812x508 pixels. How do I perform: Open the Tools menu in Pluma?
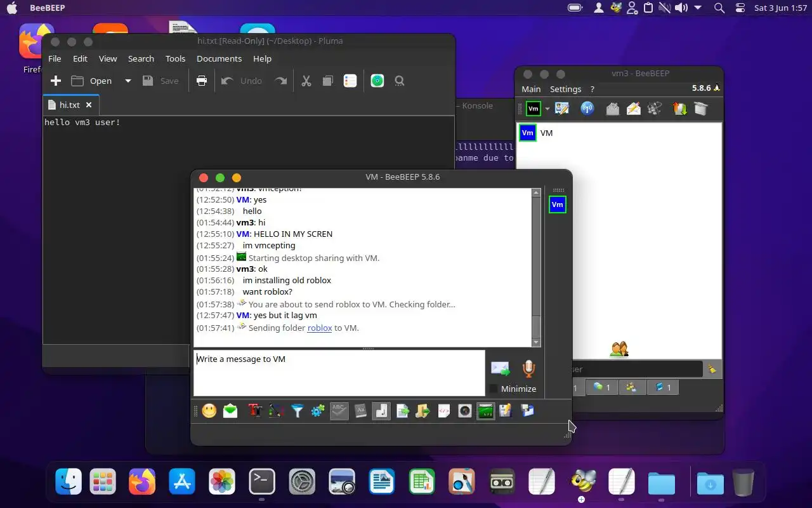coord(175,58)
